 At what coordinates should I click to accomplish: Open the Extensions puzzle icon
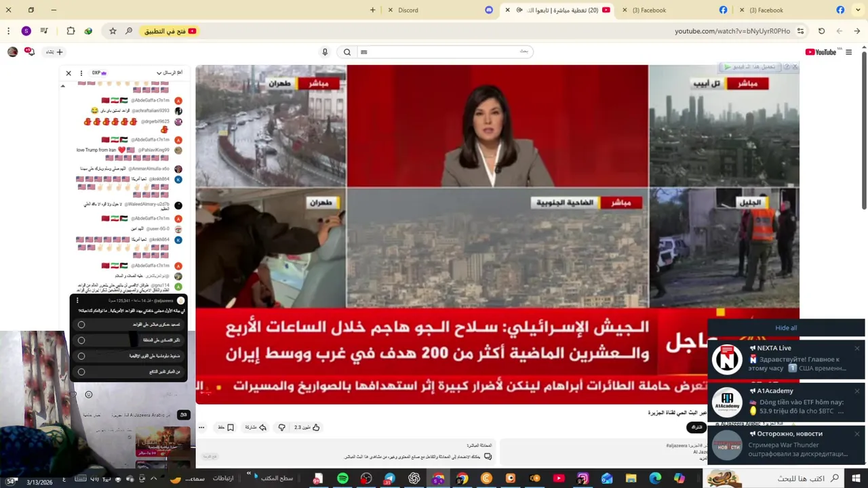(71, 31)
